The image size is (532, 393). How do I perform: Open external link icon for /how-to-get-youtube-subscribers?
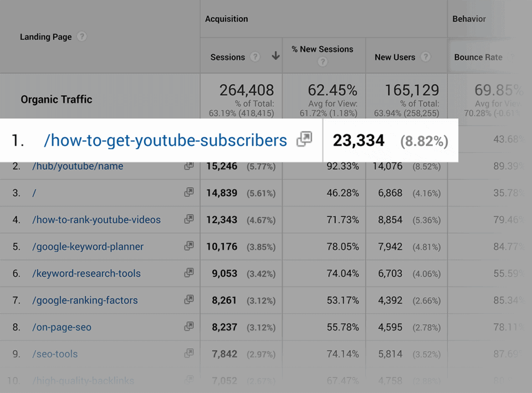304,140
